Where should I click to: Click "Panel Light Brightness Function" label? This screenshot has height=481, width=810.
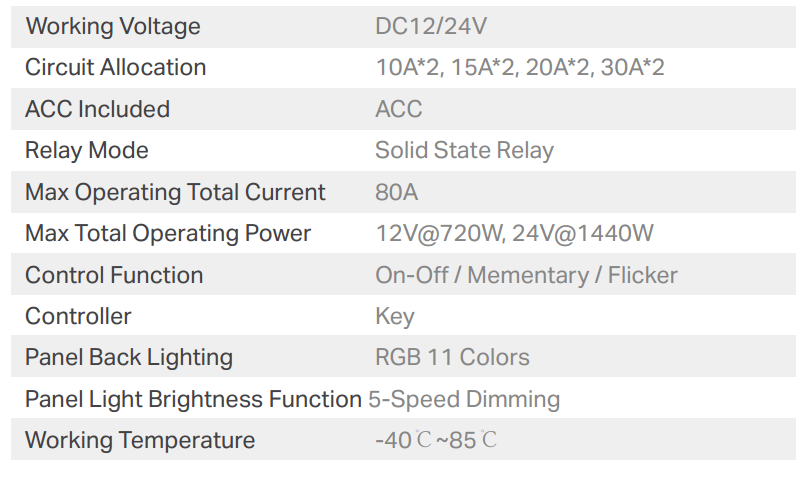(193, 400)
